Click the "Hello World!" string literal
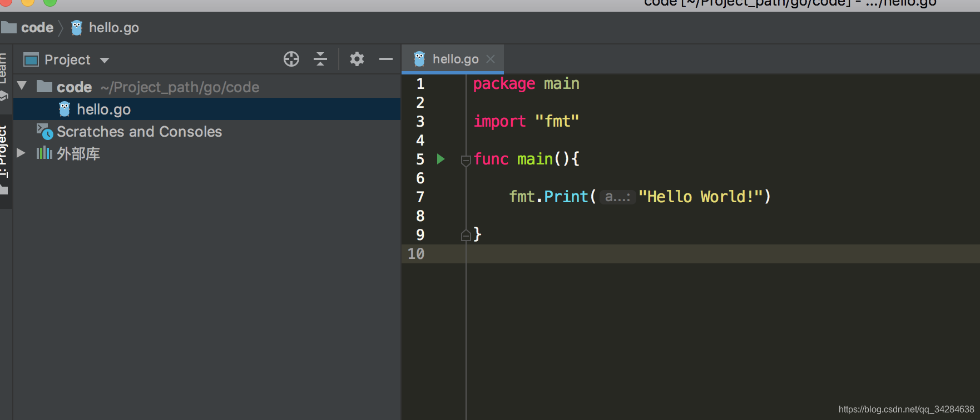980x420 pixels. (700, 197)
